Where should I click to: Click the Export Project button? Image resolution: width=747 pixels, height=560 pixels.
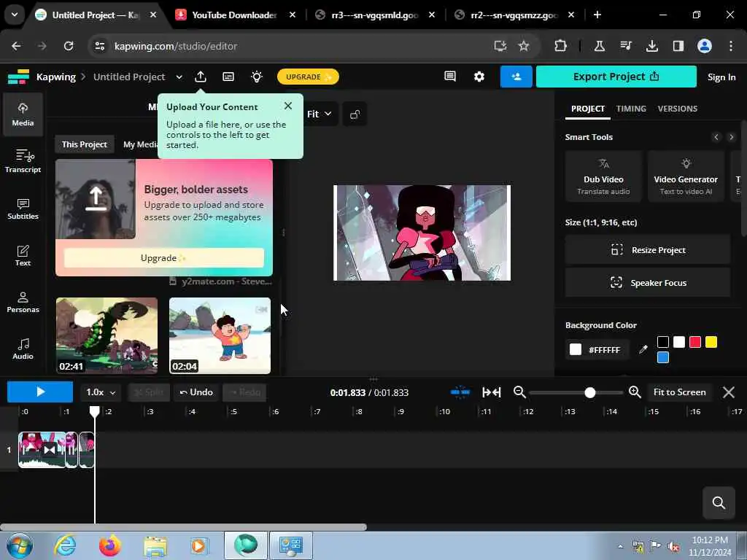616,77
